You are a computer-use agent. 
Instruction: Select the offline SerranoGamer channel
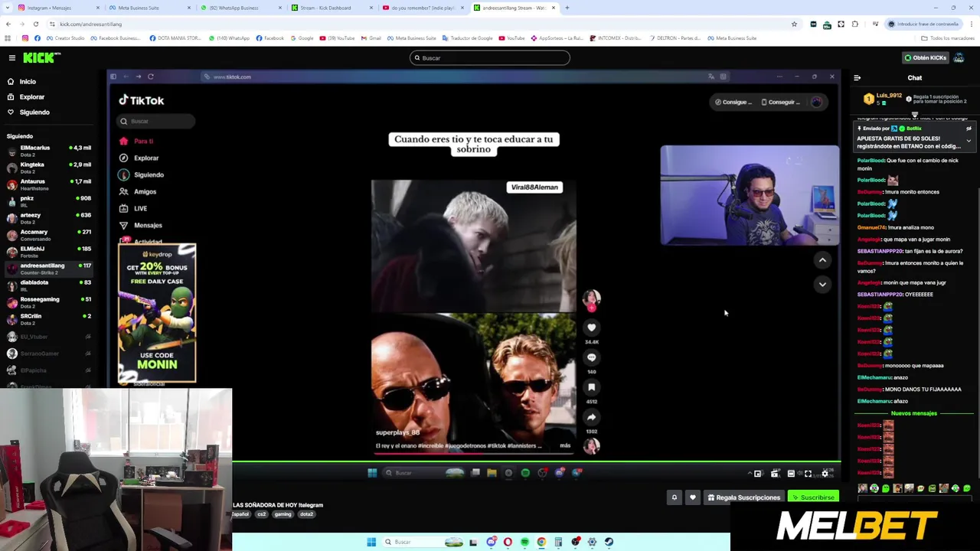click(47, 354)
